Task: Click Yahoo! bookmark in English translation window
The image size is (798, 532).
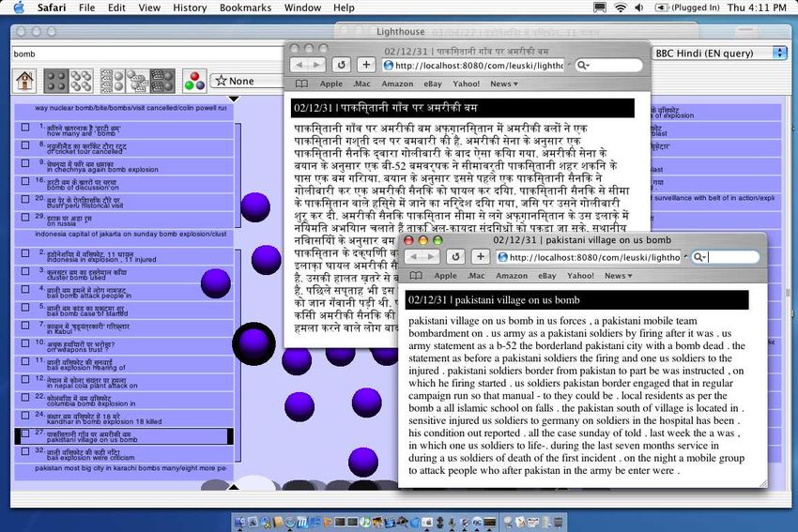Action: coord(580,276)
